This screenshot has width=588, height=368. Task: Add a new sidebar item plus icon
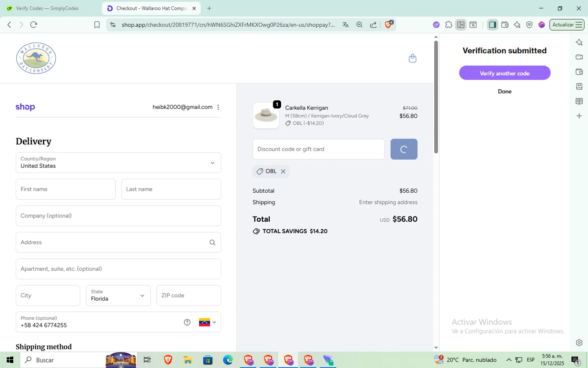579,116
